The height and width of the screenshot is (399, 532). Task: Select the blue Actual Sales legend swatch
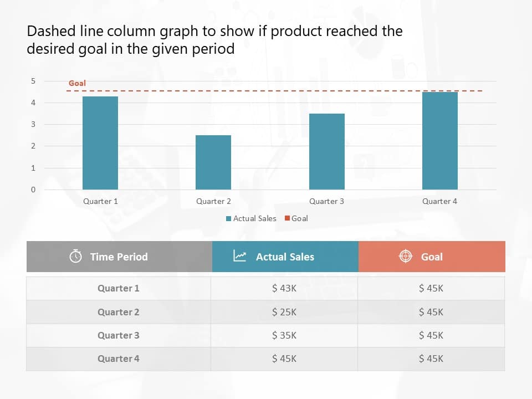229,218
